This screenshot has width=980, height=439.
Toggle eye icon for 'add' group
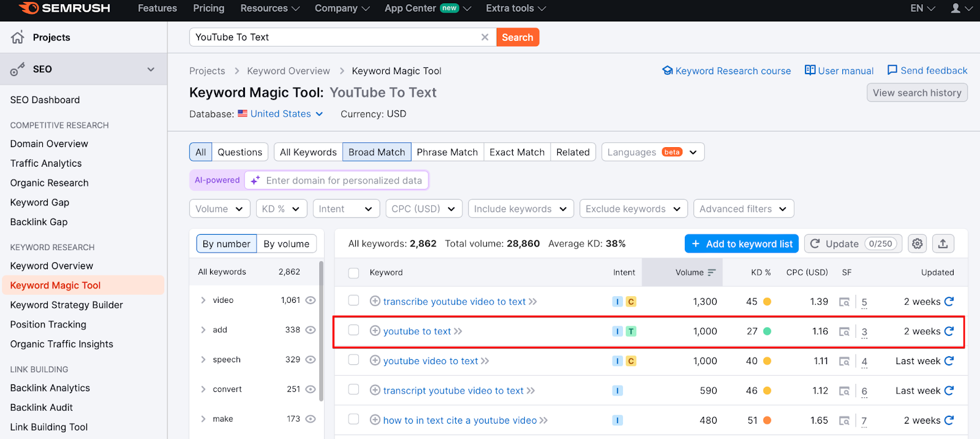pos(311,330)
